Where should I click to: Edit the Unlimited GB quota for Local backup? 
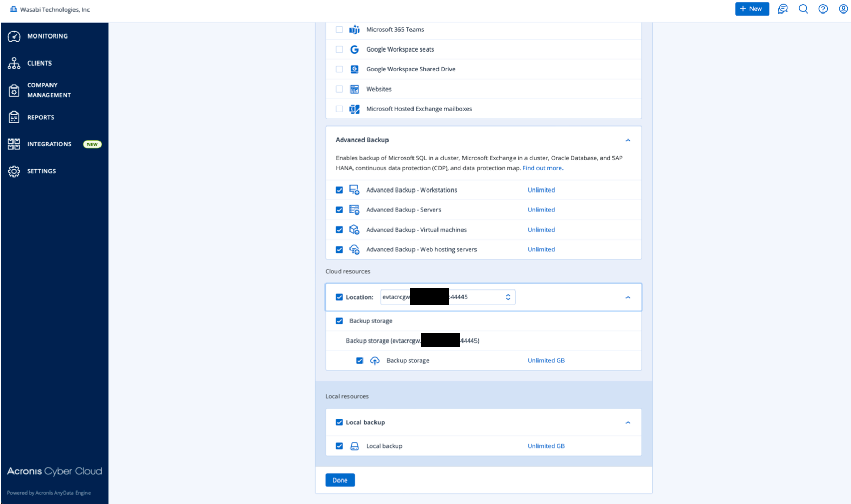tap(546, 446)
